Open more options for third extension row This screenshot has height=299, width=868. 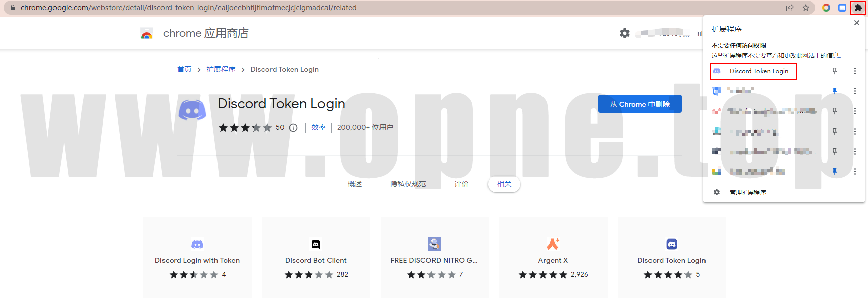tap(855, 111)
